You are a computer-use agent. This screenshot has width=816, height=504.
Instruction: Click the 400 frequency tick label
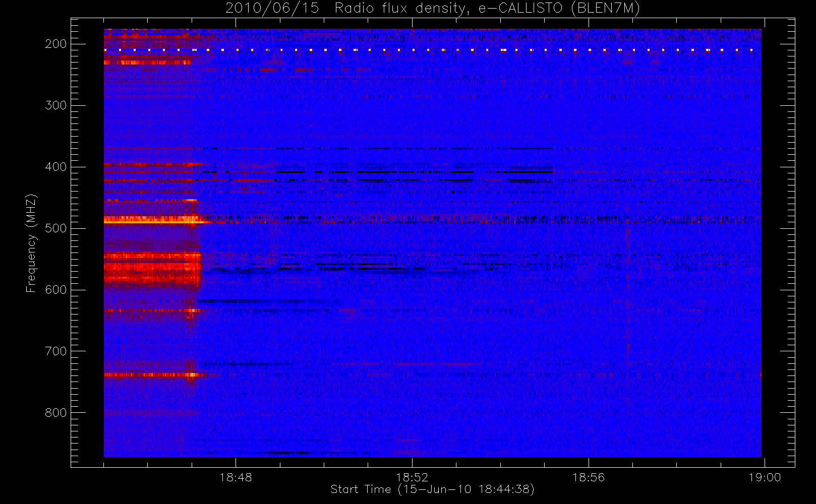(x=55, y=167)
